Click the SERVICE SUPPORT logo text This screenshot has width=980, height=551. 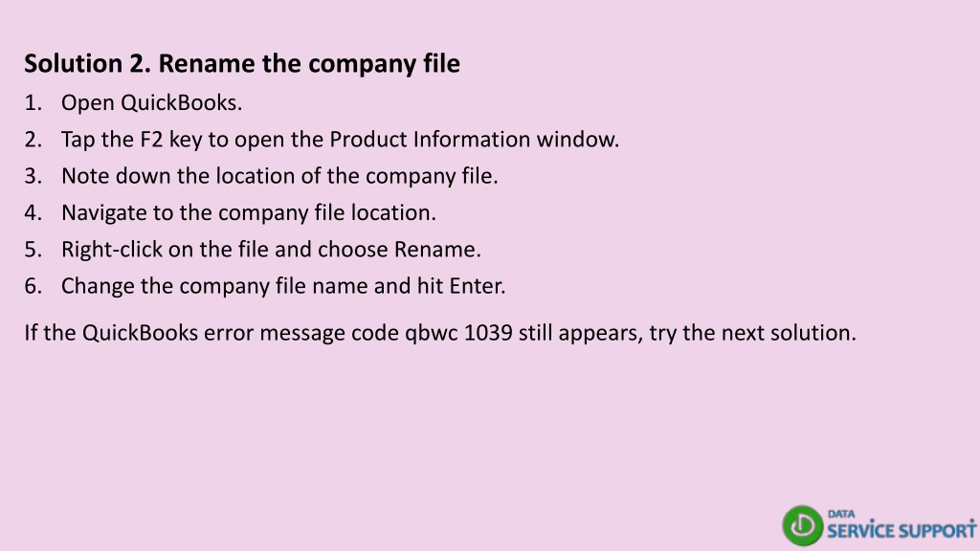[902, 530]
